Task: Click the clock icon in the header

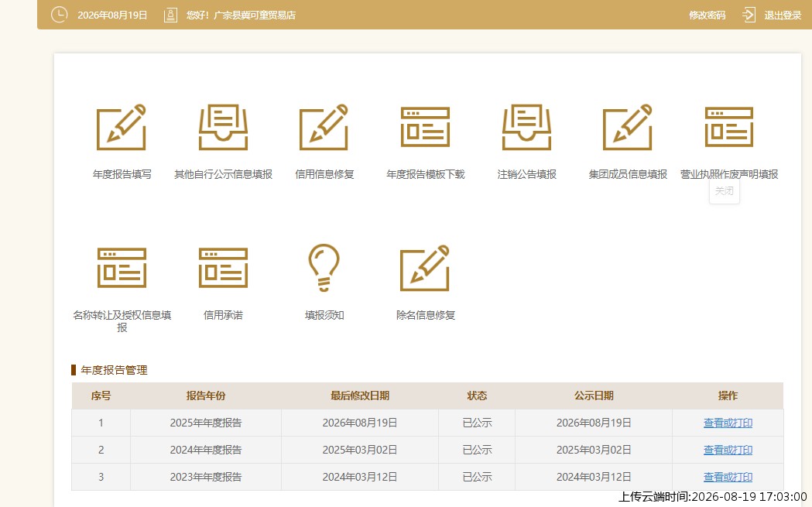Action: (59, 15)
